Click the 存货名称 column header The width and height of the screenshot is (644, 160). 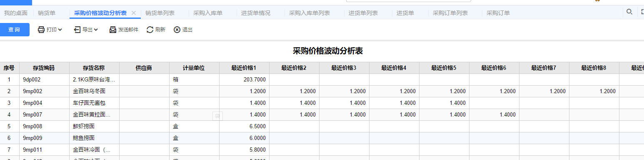(94, 68)
